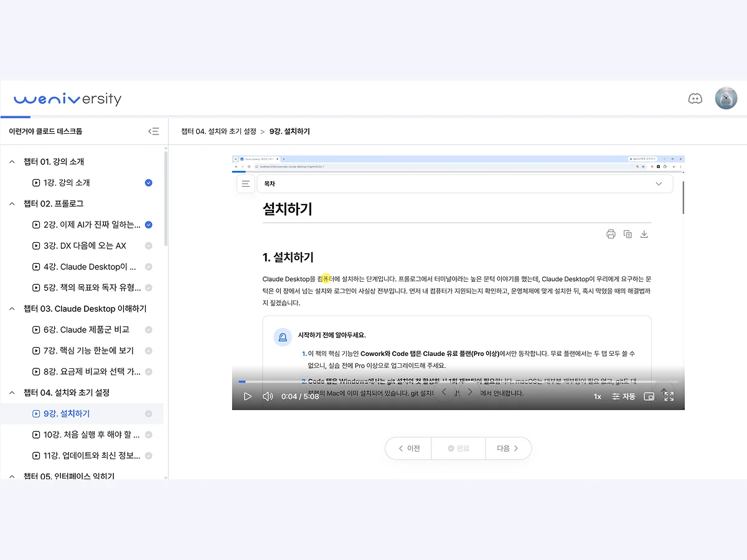Enter fullscreen video mode
747x560 pixels.
click(x=669, y=396)
